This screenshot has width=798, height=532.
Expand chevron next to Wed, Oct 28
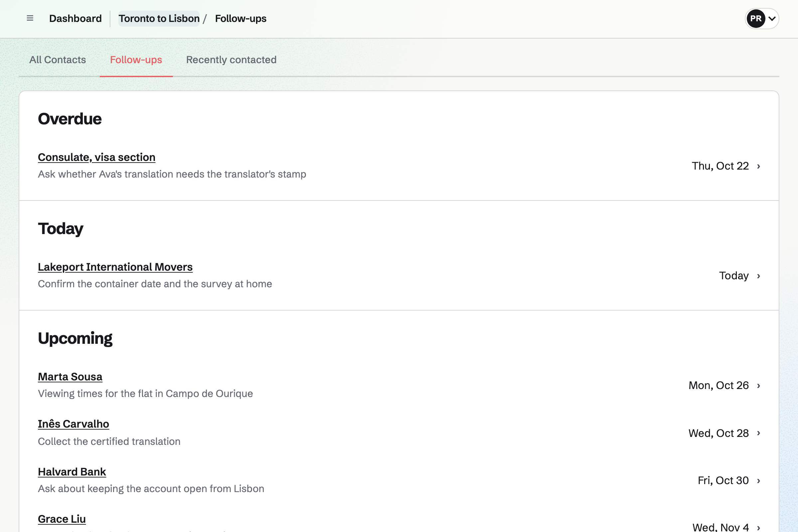tap(759, 433)
